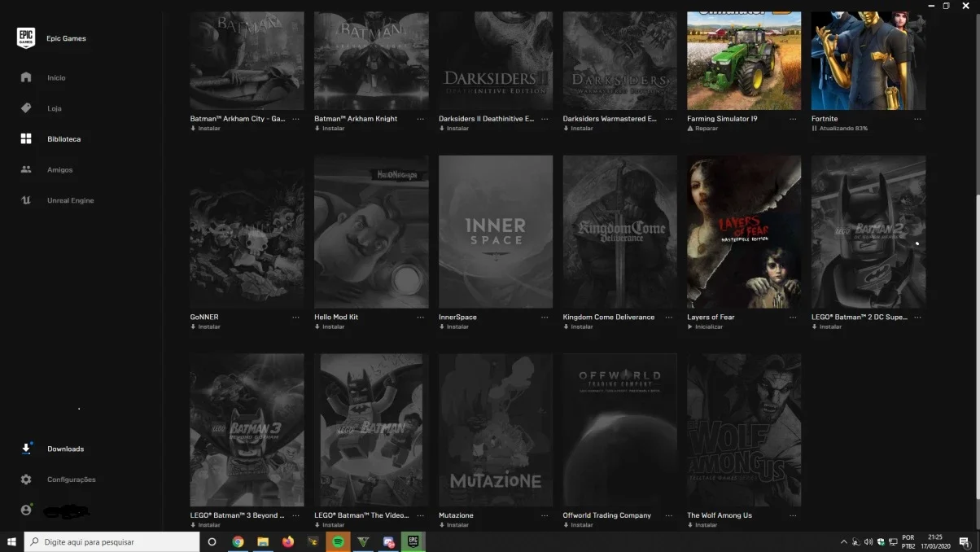This screenshot has height=552, width=980.
Task: Open options dots for InnerSpace
Action: [x=545, y=318]
